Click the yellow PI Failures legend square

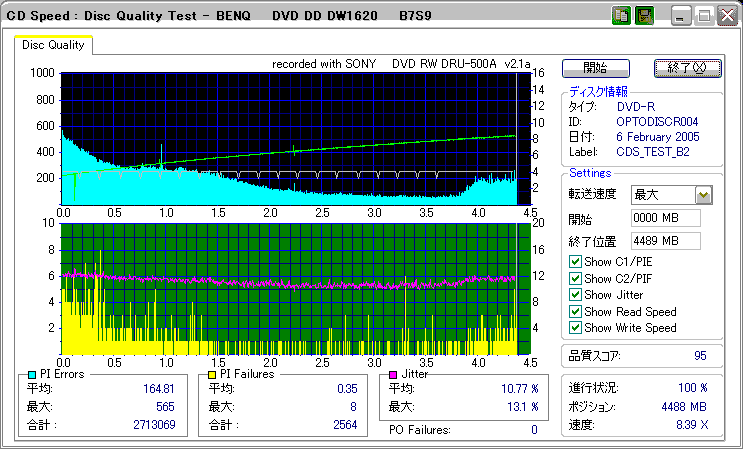(213, 374)
